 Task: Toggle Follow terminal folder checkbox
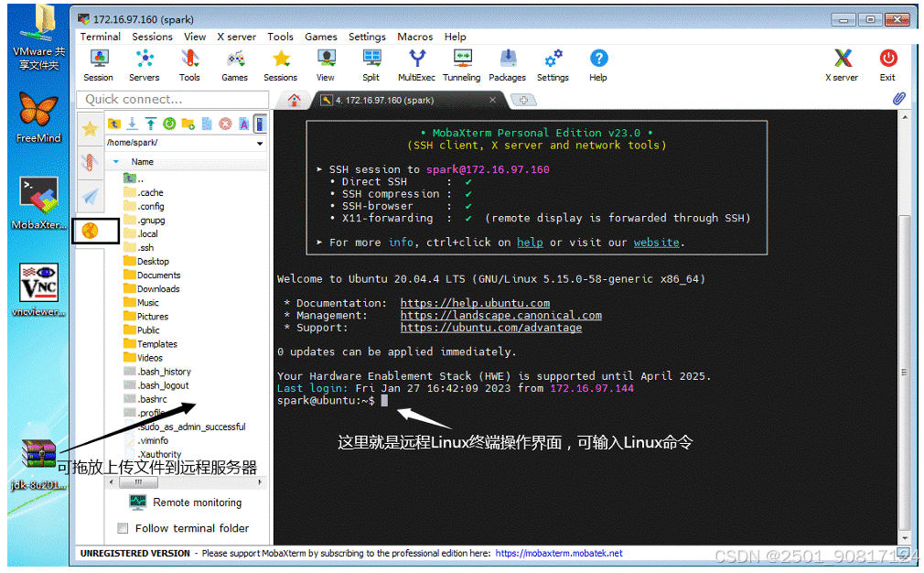click(123, 528)
